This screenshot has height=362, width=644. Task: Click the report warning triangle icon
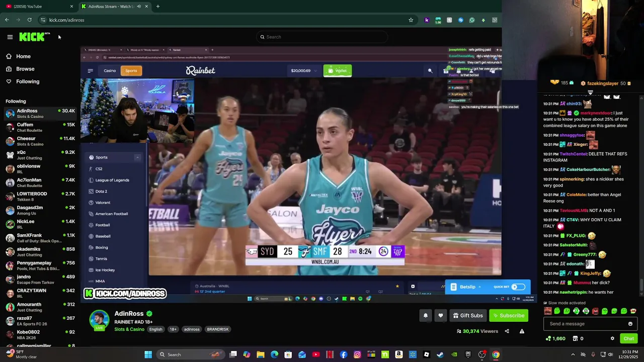(x=522, y=331)
